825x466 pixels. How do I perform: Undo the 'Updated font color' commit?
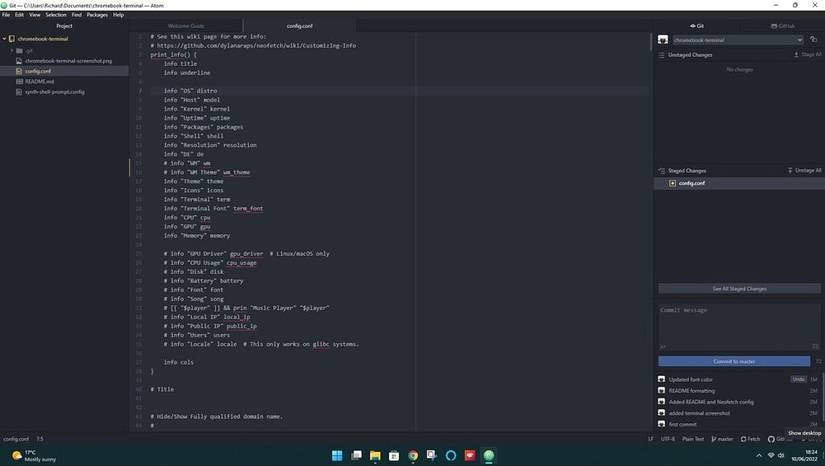click(798, 379)
